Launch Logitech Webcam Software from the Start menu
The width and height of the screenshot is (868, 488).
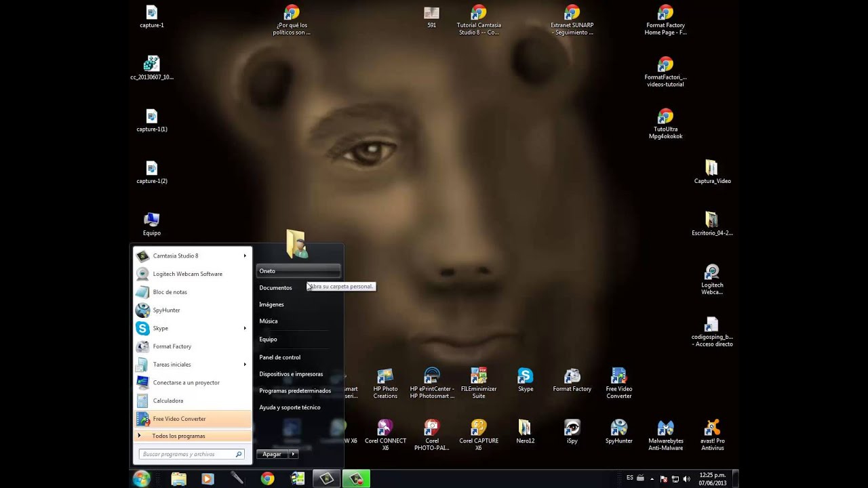[x=193, y=274]
